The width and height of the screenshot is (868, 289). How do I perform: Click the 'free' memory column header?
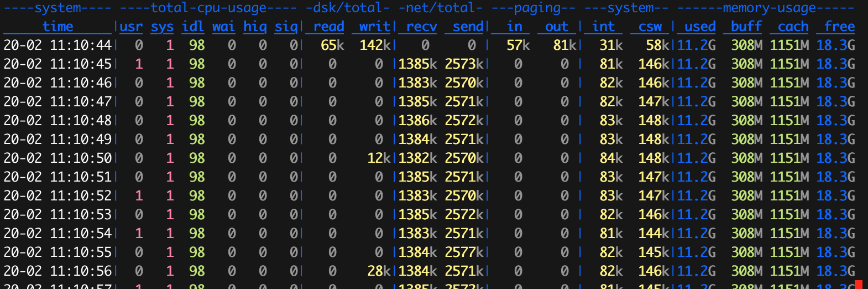839,27
